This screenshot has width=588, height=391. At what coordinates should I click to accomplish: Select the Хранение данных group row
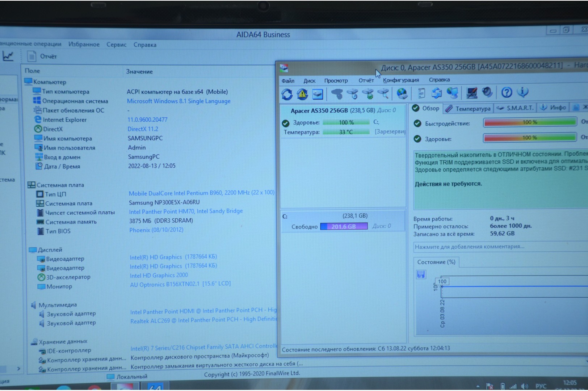pos(59,342)
